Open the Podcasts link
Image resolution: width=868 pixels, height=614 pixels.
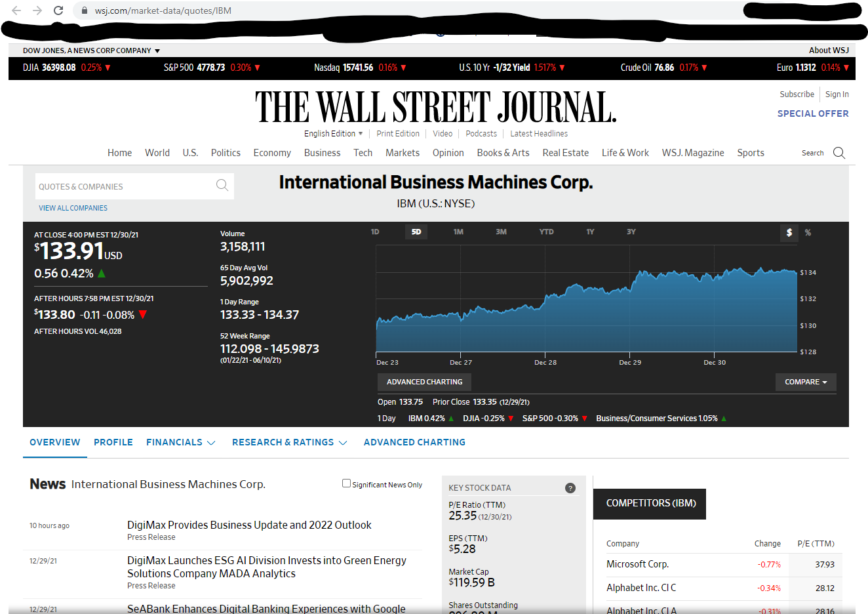[481, 133]
